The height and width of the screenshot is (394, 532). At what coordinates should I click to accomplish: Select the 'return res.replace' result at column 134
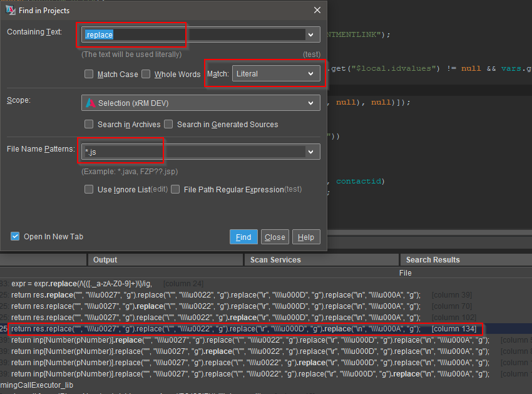[x=266, y=328]
